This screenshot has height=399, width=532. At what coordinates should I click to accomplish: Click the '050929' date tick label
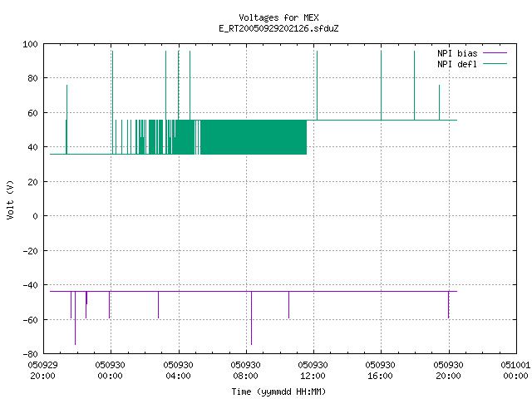(x=42, y=366)
